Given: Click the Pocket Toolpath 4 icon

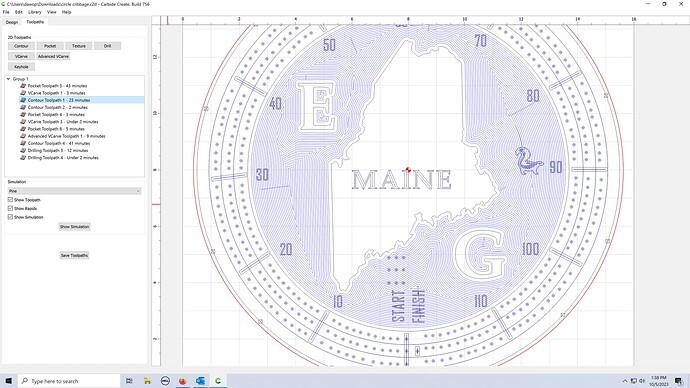Looking at the screenshot, I should point(23,114).
